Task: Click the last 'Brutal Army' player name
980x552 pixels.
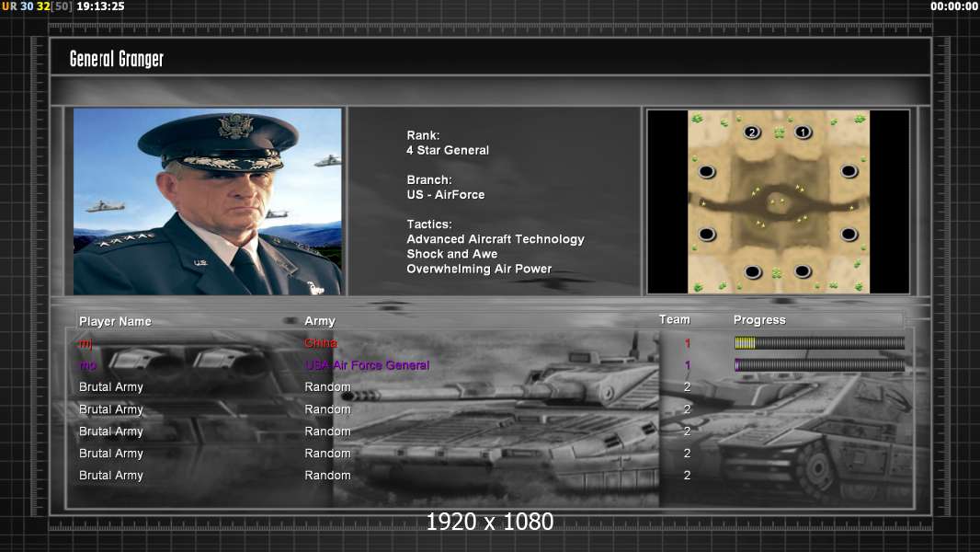Action: (x=111, y=475)
